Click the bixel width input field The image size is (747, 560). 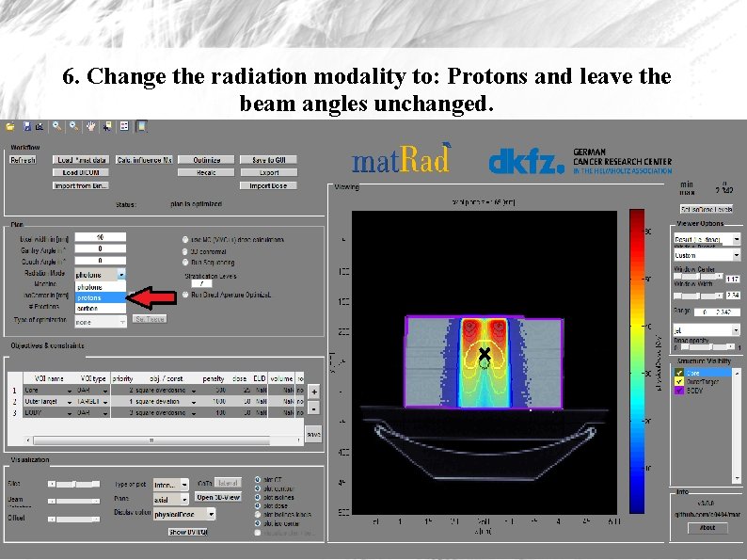pos(100,237)
